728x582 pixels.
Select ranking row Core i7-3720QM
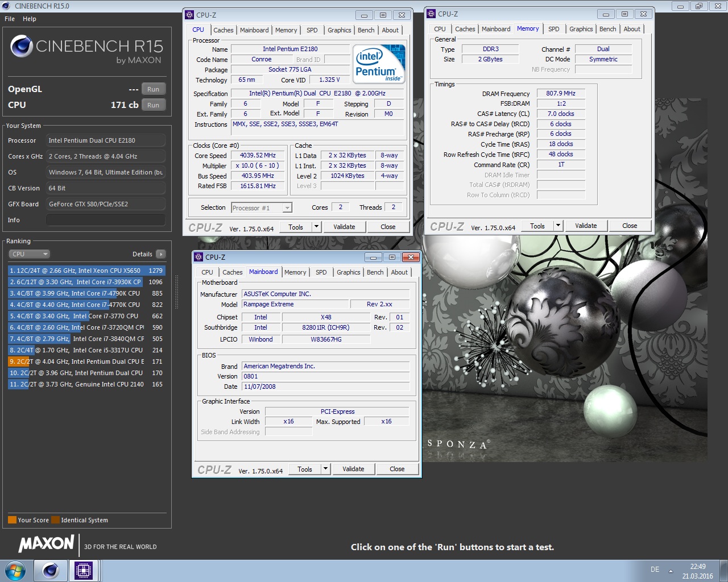(86, 327)
